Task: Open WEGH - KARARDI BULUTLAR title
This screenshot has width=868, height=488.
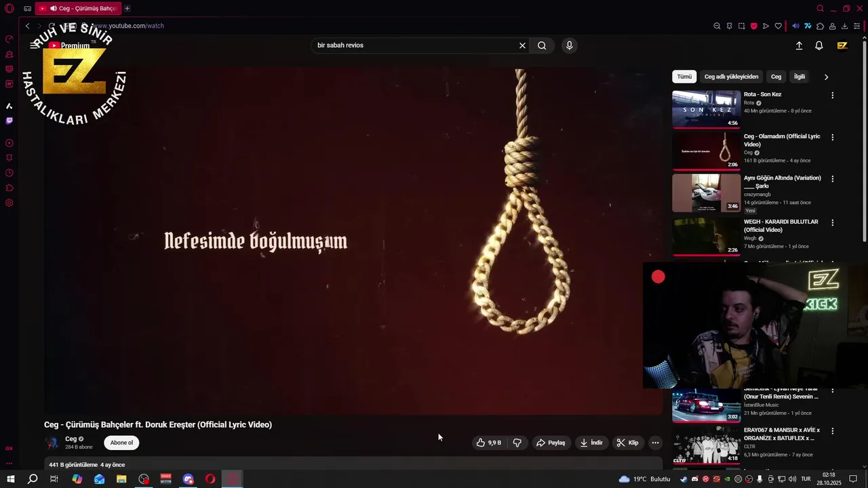Action: (x=781, y=226)
